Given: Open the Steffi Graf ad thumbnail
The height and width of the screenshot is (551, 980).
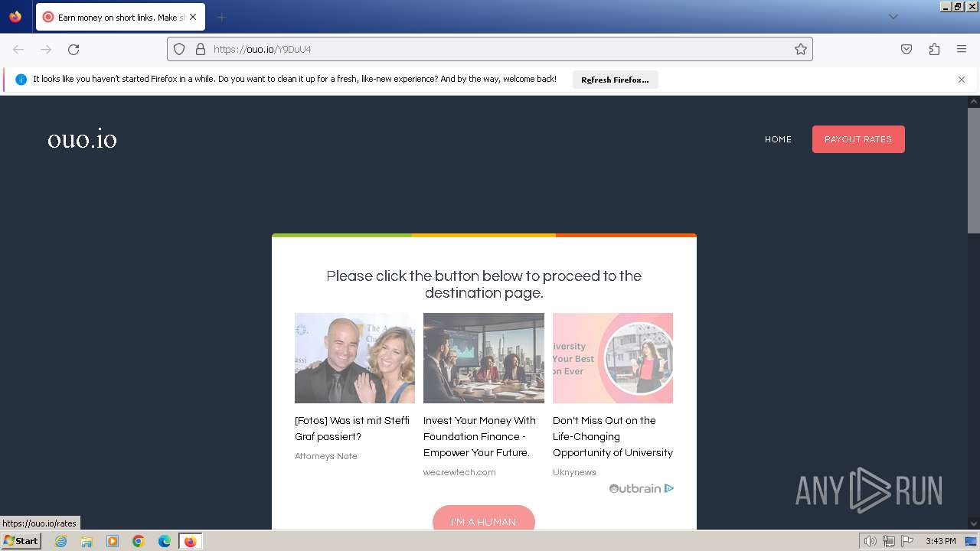Looking at the screenshot, I should [x=354, y=358].
